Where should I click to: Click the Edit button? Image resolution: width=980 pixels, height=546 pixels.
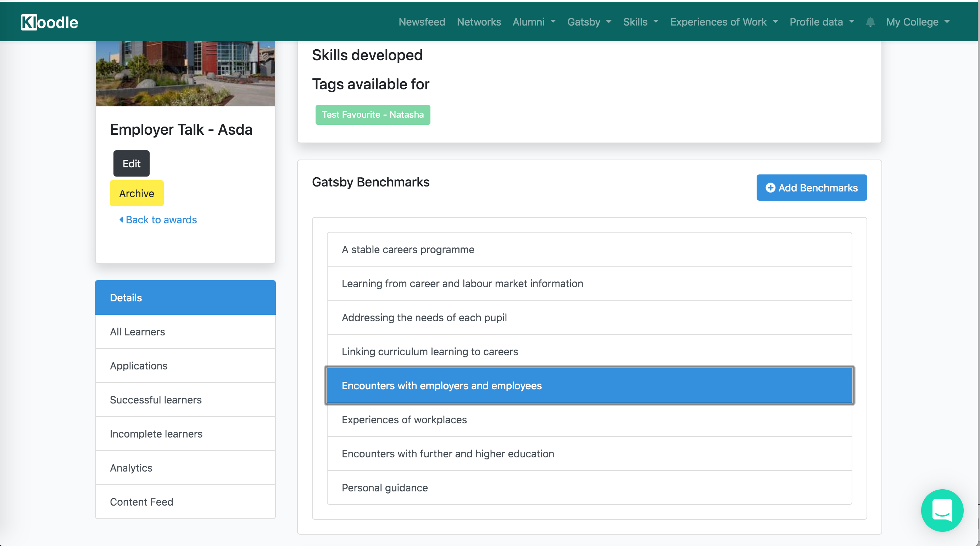(x=131, y=163)
